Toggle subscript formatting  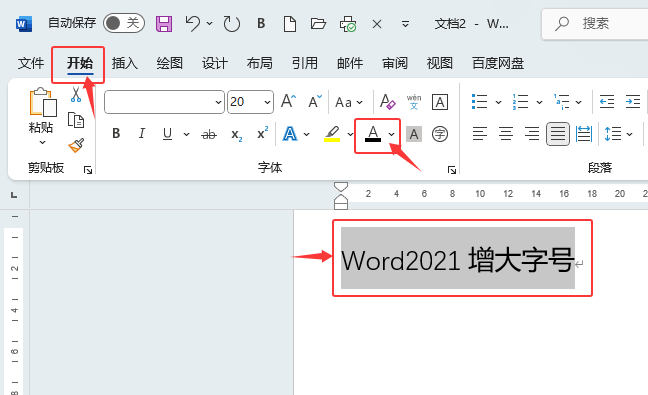[236, 135]
